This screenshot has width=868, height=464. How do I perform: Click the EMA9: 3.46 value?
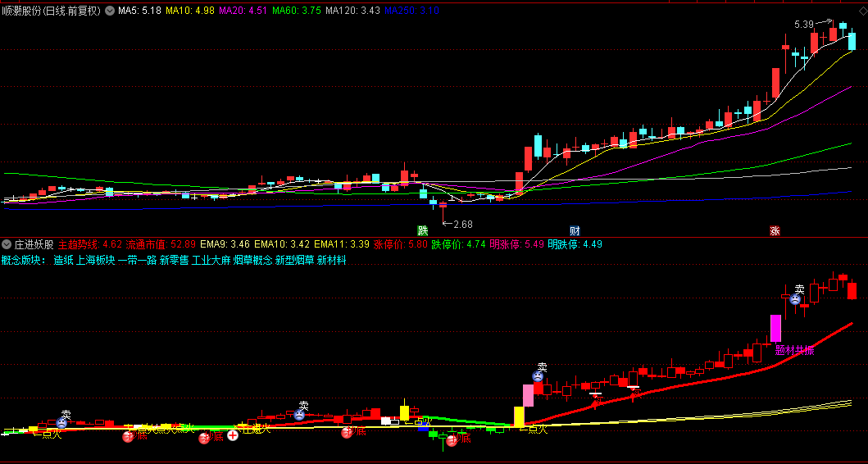click(225, 244)
